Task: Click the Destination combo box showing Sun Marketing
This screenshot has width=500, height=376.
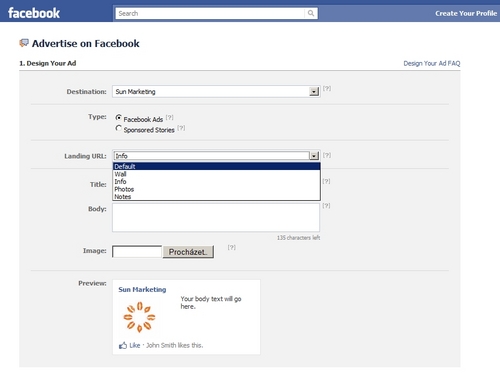Action: click(216, 91)
